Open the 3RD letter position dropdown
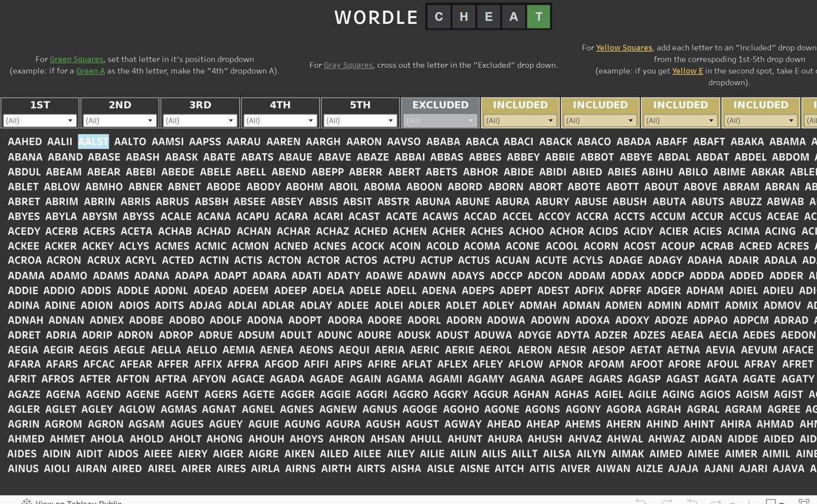Viewport: 817px width, 504px height. 200,120
